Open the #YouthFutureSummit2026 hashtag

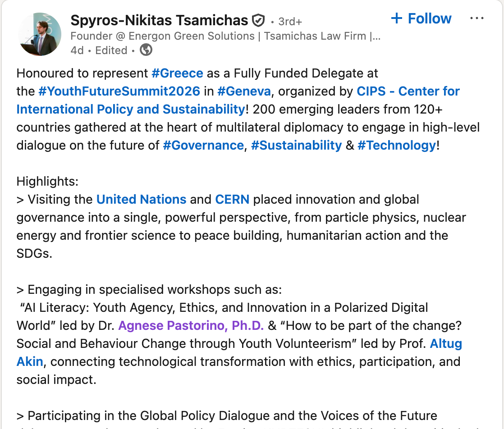point(119,91)
